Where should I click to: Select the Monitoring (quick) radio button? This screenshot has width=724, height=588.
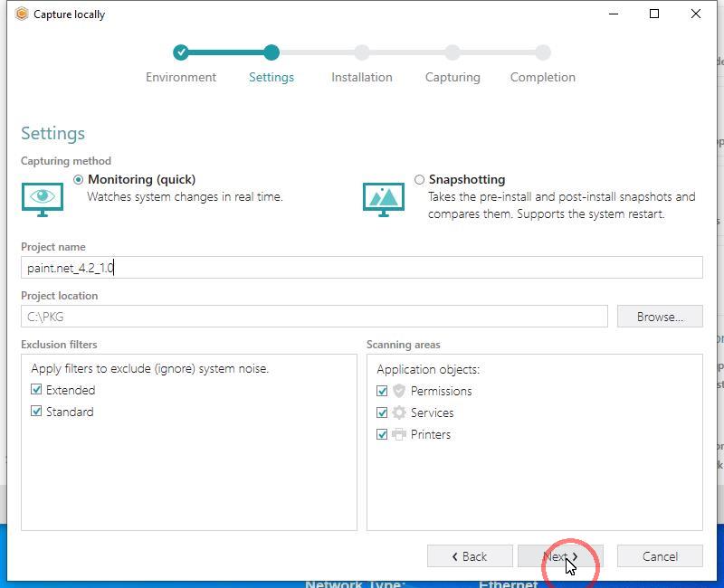click(78, 180)
